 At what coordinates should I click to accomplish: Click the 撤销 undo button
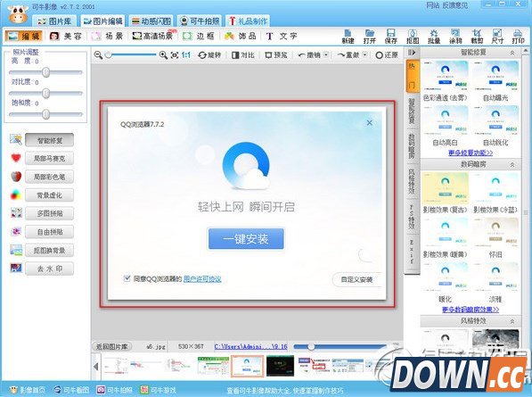pyautogui.click(x=309, y=55)
